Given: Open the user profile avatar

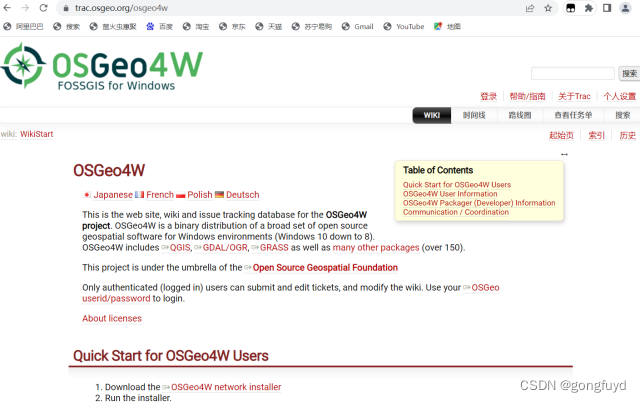Looking at the screenshot, I should [x=625, y=8].
